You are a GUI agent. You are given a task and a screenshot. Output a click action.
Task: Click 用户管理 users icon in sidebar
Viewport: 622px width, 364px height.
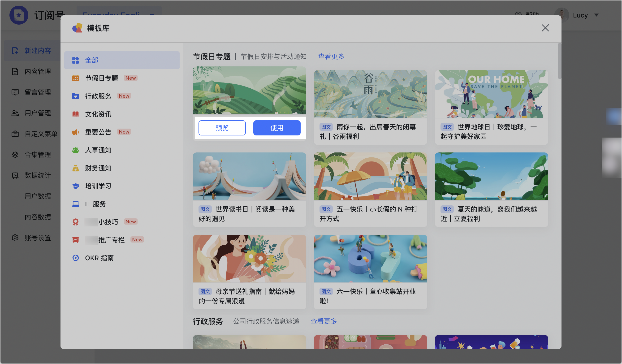coord(15,113)
